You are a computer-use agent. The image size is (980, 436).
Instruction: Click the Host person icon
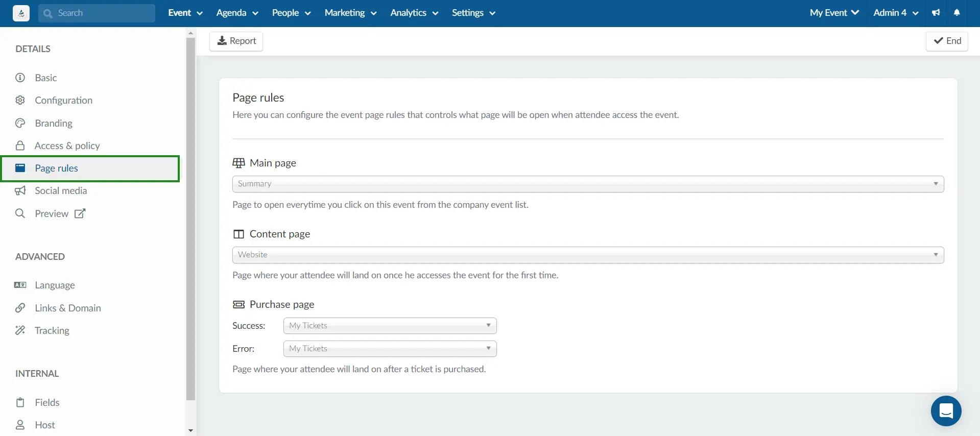click(x=20, y=425)
